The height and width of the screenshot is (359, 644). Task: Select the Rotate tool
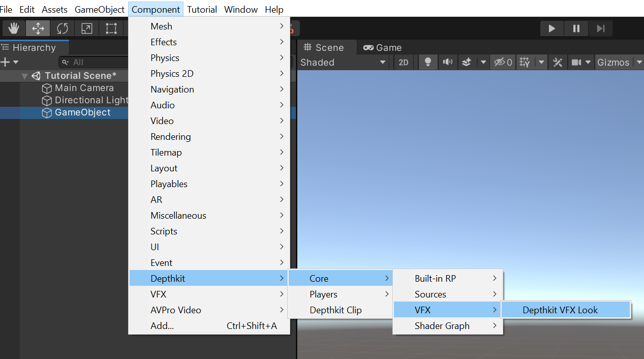[x=63, y=28]
